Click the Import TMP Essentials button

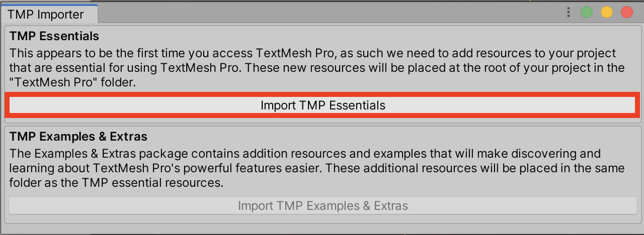(323, 105)
